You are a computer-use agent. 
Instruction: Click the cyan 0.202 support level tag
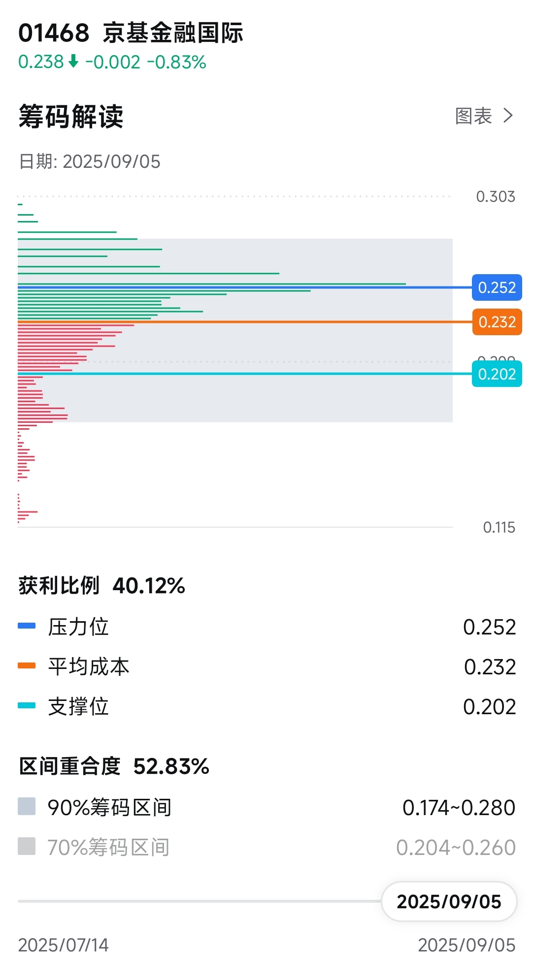497,374
